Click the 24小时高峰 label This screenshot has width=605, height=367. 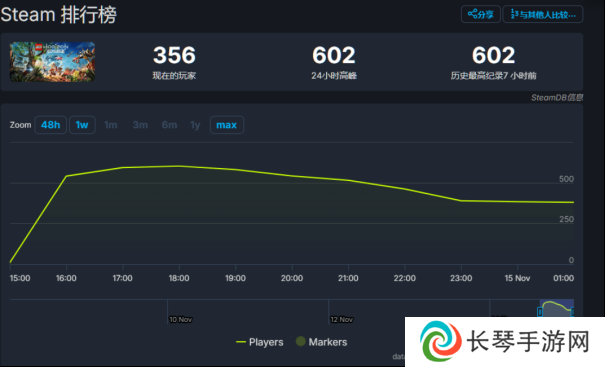point(334,76)
